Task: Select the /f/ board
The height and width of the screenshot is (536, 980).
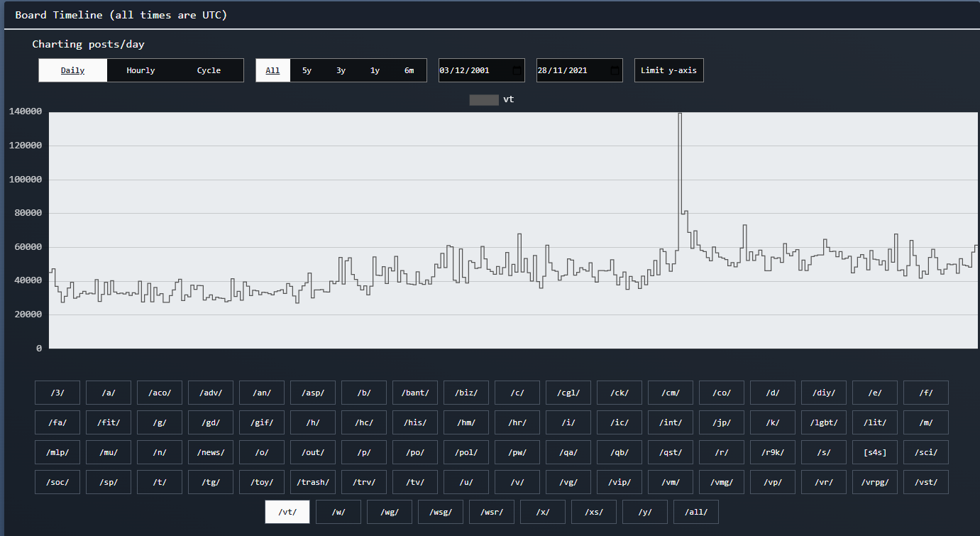Action: click(x=926, y=393)
